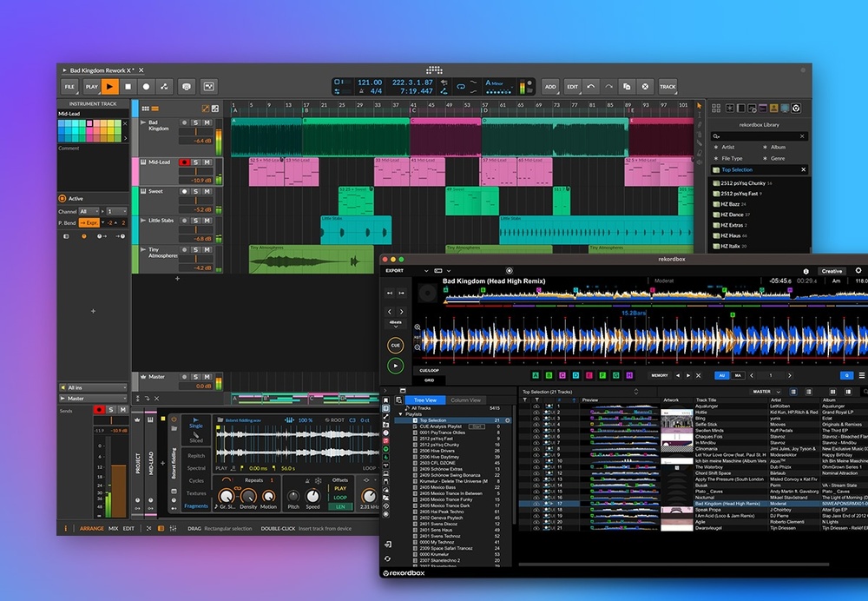Image resolution: width=868 pixels, height=601 pixels.
Task: Trigger hot cue A in rekordbox
Action: tap(536, 375)
